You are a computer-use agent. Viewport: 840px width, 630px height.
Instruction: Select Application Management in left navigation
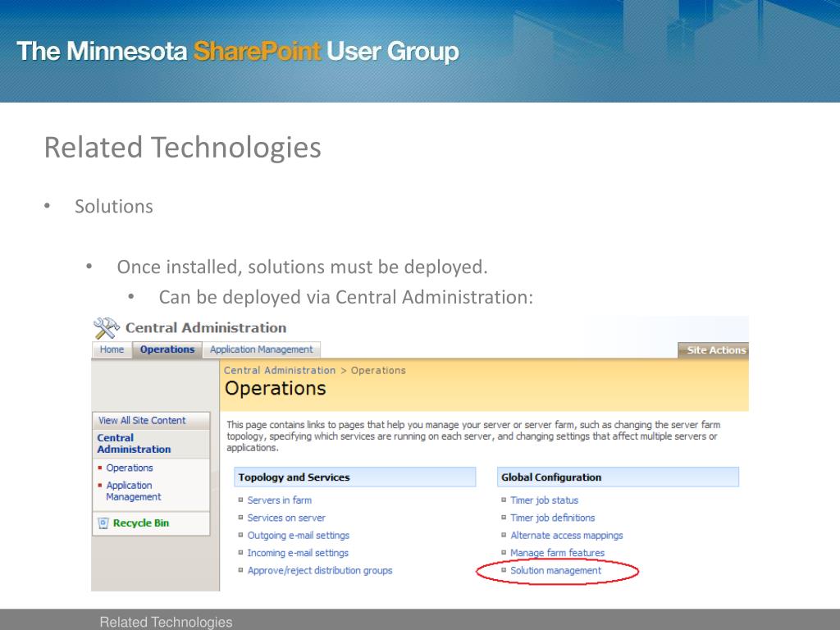click(x=134, y=491)
